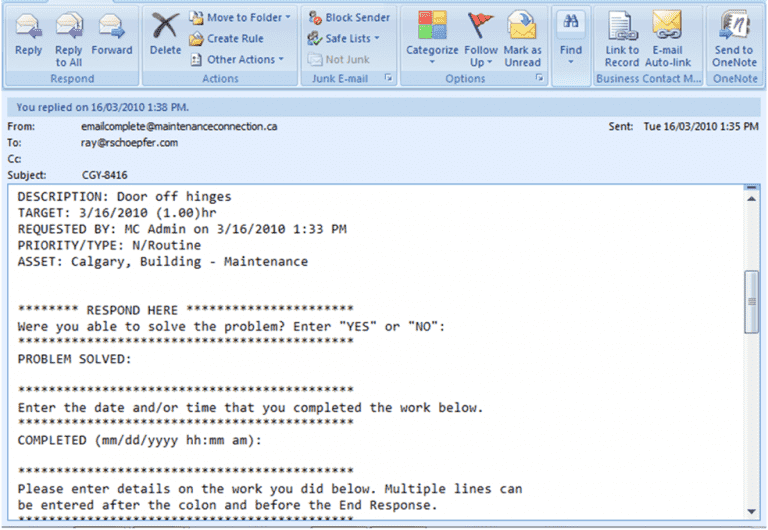Viewport: 768px width, 530px height.
Task: Click Block Sender
Action: [349, 18]
